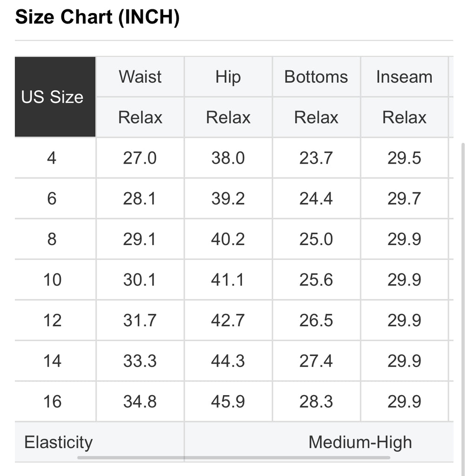Image resolution: width=468 pixels, height=476 pixels.
Task: Click the US Size header cell
Action: click(x=55, y=97)
